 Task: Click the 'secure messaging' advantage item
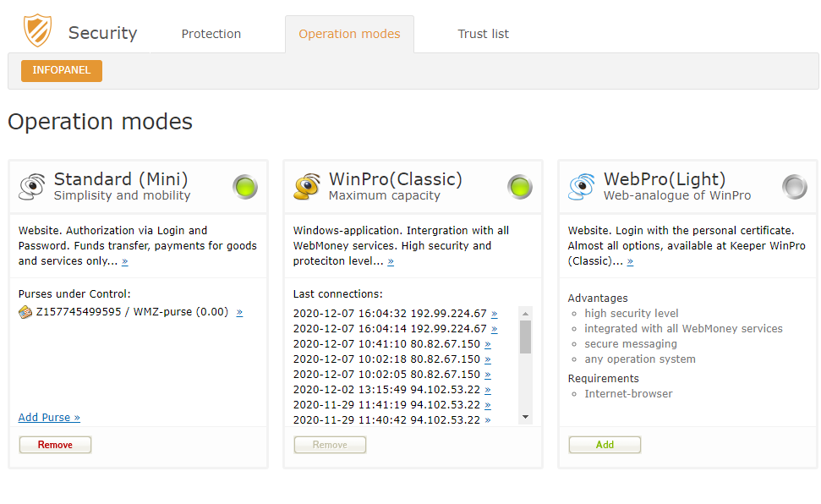coord(631,343)
